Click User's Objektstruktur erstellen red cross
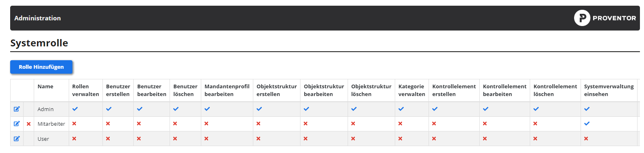The height and width of the screenshot is (153, 644). (259, 139)
